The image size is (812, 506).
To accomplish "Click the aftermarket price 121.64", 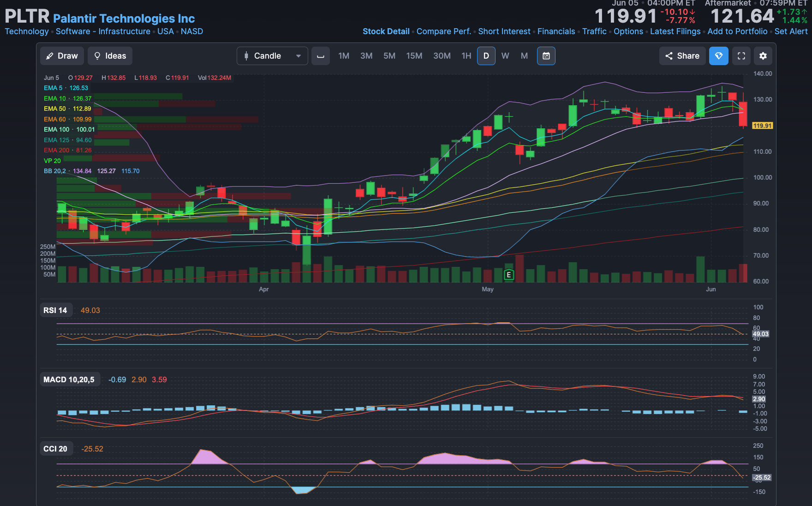I will (x=742, y=17).
